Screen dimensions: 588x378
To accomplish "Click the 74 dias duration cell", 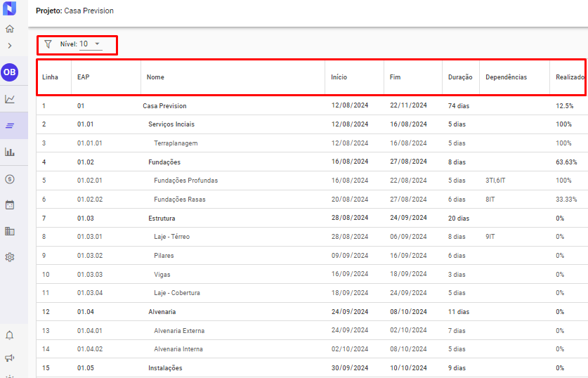I will tap(459, 106).
